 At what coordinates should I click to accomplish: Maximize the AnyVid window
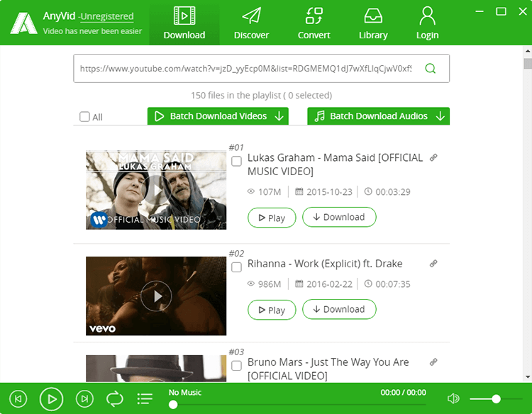click(501, 11)
